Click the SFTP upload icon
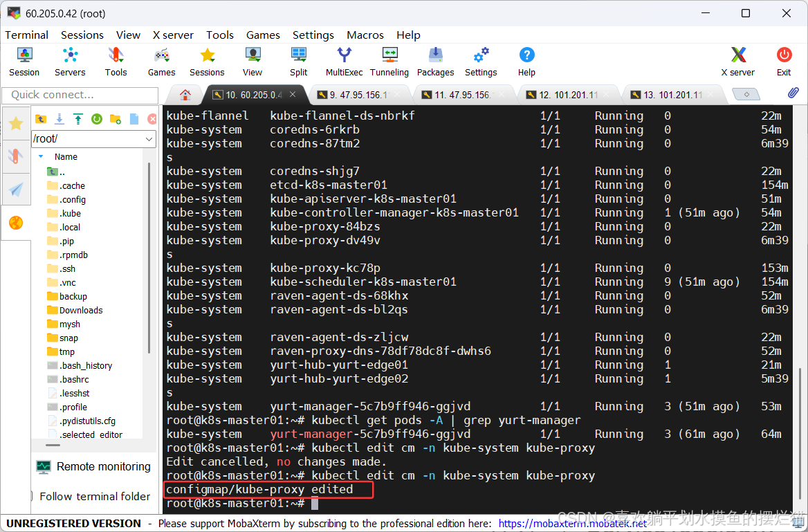This screenshot has height=532, width=808. click(77, 119)
